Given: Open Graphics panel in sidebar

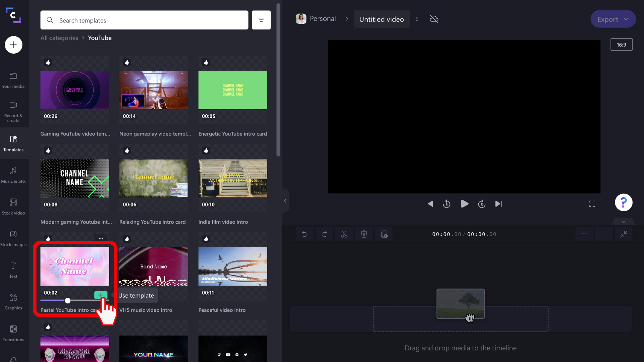Looking at the screenshot, I should pyautogui.click(x=13, y=302).
